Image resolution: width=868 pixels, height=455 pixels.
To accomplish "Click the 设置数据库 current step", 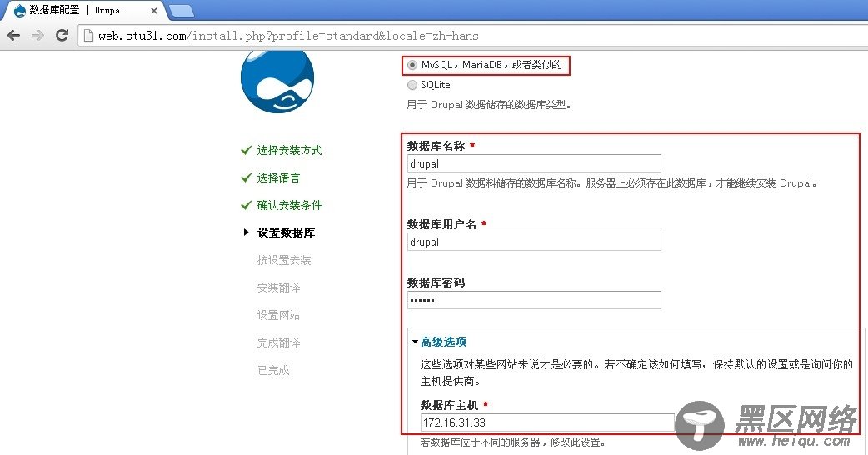I will (x=286, y=232).
